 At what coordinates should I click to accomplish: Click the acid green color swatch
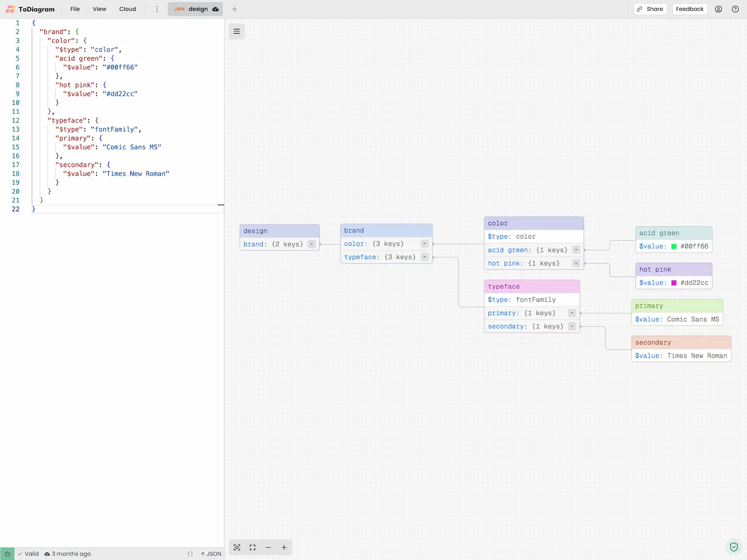pyautogui.click(x=674, y=246)
